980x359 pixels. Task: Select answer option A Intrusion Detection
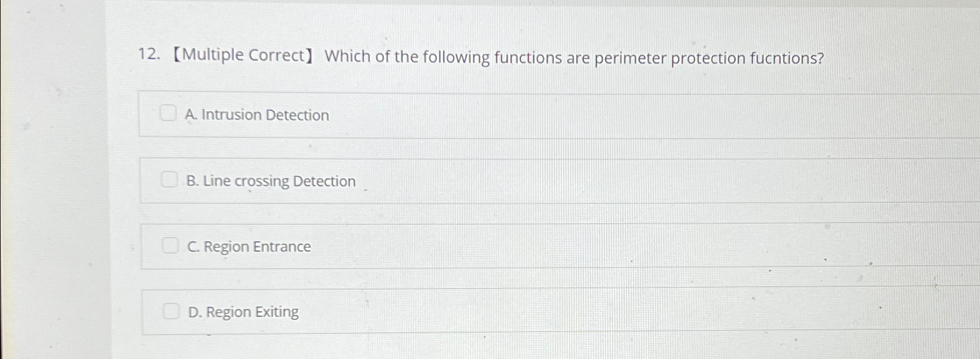[x=259, y=115]
